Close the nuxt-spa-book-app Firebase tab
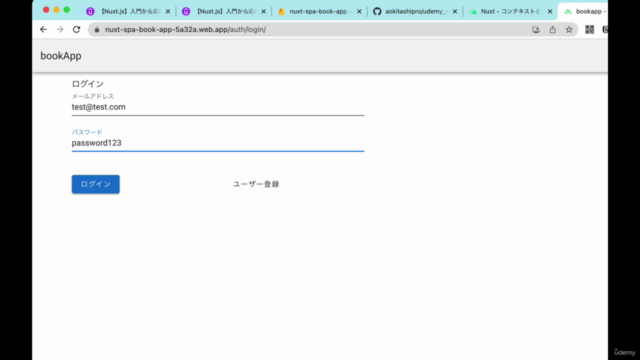The image size is (640, 360). tap(359, 11)
